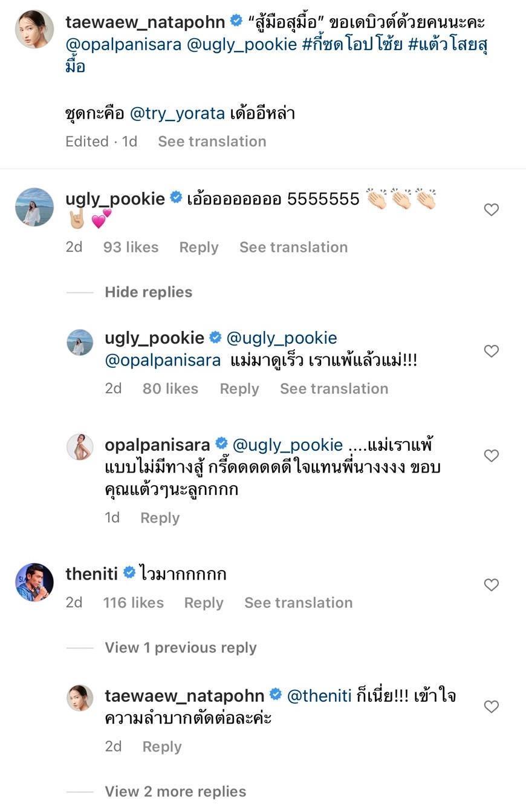Expand View 2 more replies
This screenshot has width=526, height=812.
[175, 791]
